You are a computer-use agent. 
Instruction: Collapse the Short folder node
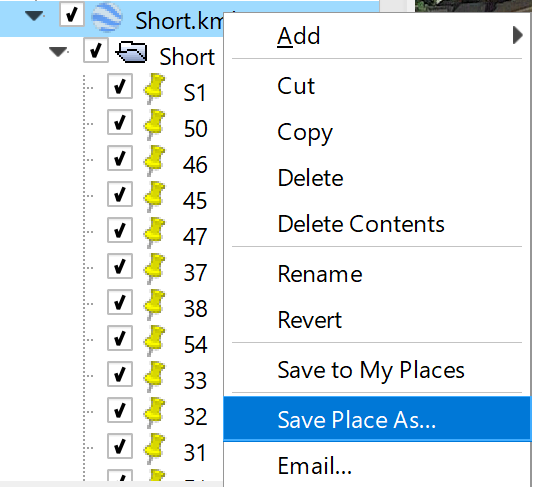58,52
